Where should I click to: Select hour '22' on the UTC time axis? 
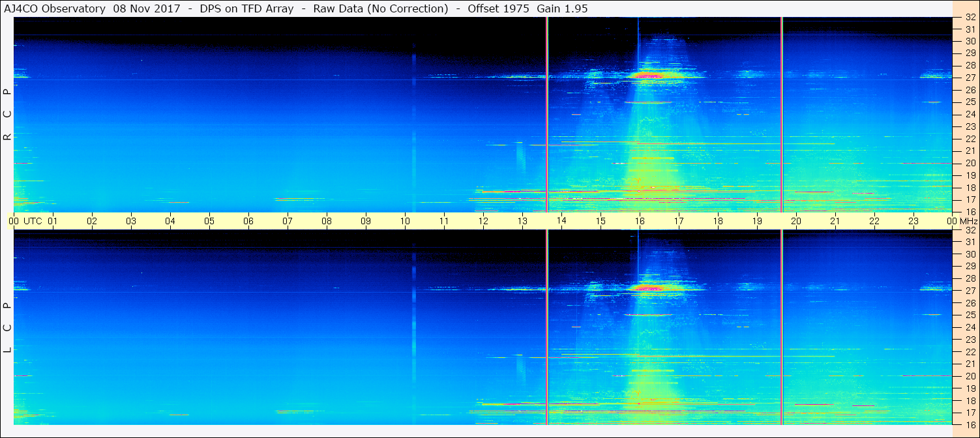click(874, 221)
